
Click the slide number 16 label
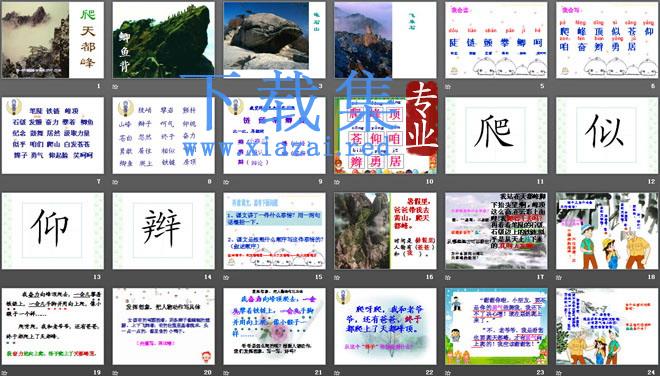[429, 277]
